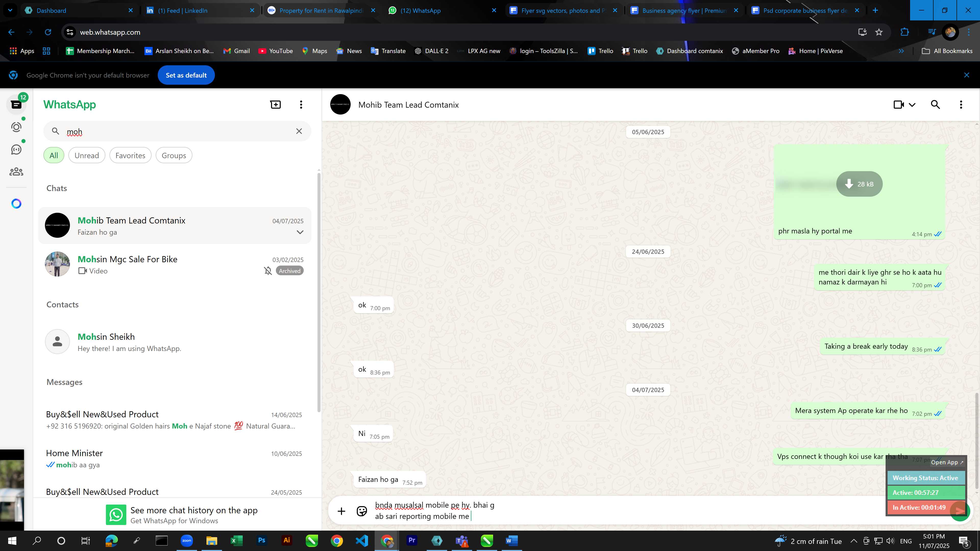Switch to Psd corporate business flyer tab
This screenshot has height=551, width=980.
click(x=805, y=10)
